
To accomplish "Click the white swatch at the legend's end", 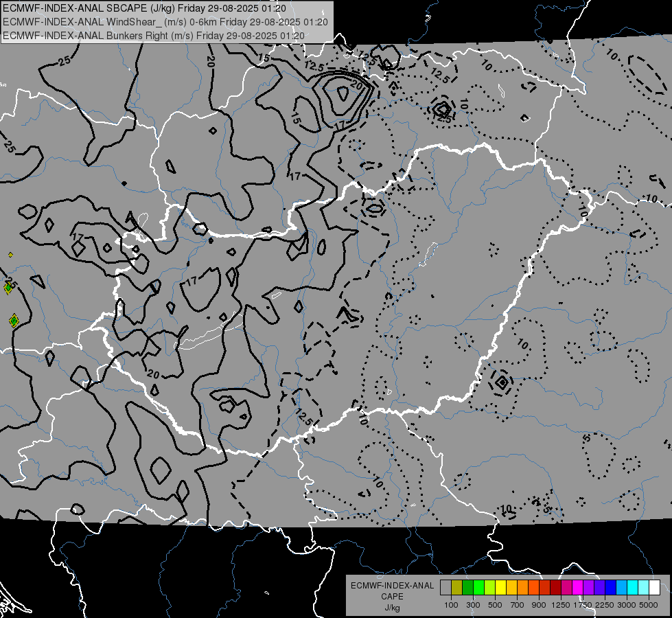I will (x=655, y=587).
